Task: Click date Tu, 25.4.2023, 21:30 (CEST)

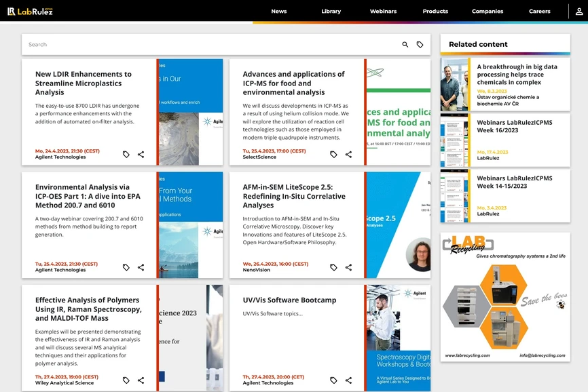Action: (x=67, y=264)
